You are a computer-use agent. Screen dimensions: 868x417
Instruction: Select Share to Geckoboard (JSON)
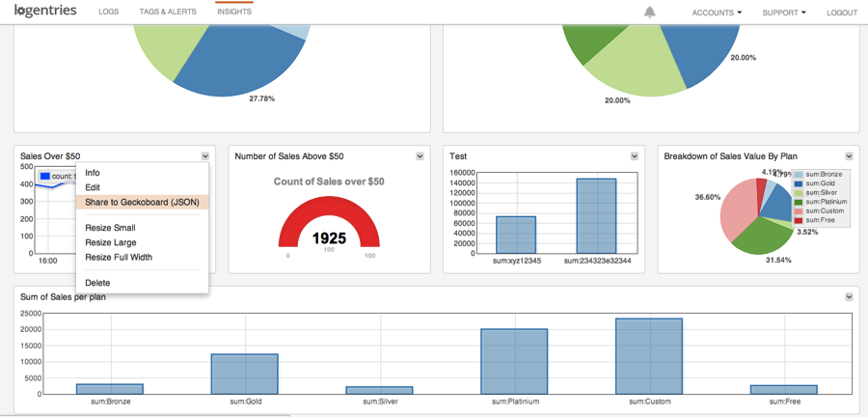[143, 202]
